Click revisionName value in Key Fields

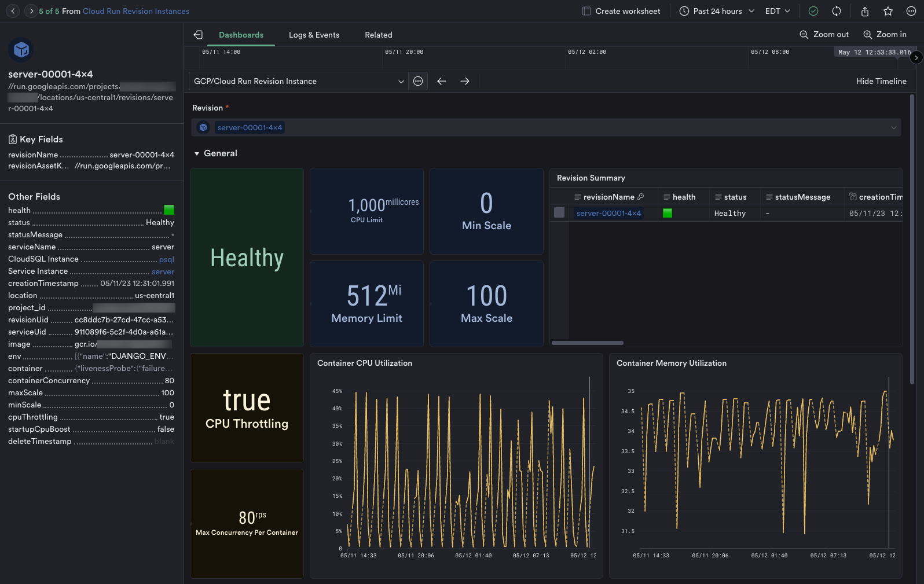click(x=142, y=155)
